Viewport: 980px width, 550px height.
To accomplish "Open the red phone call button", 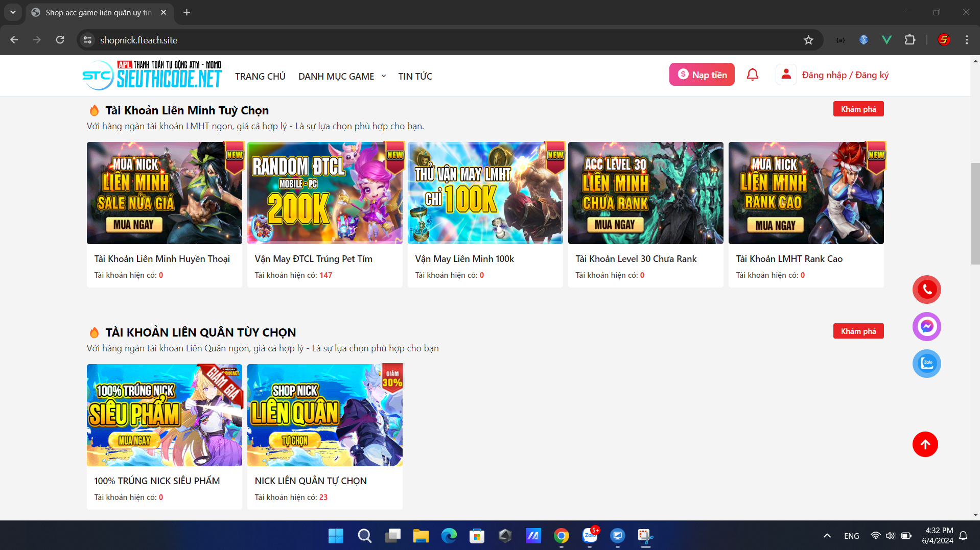I will tap(926, 290).
